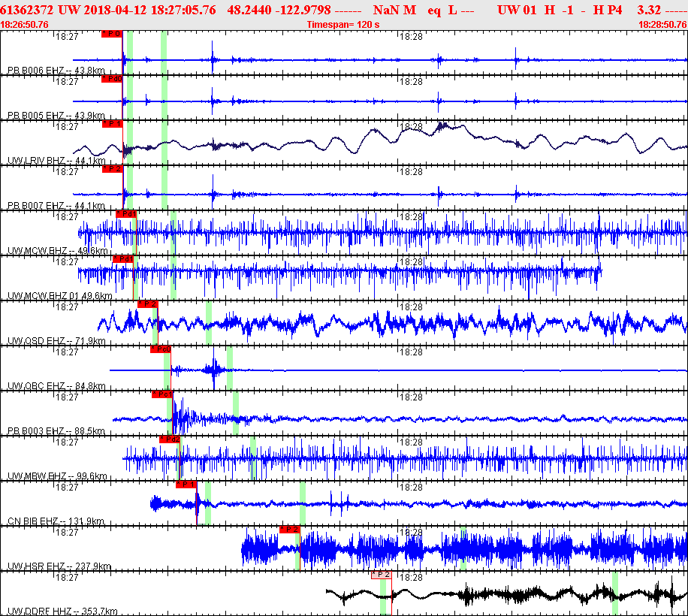This screenshot has width=688, height=616.
Task: Click the PB B006 EHZ station label
Action: point(56,70)
